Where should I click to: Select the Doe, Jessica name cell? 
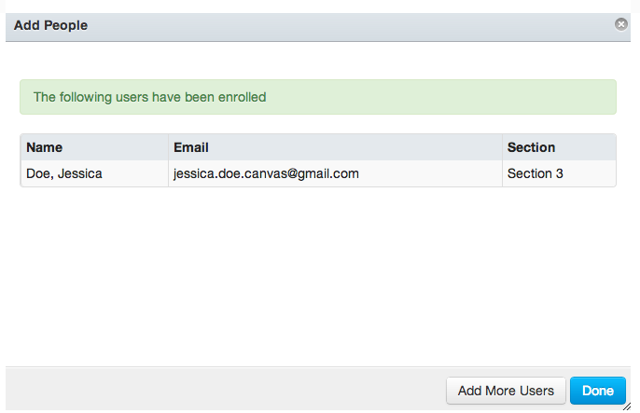(64, 173)
